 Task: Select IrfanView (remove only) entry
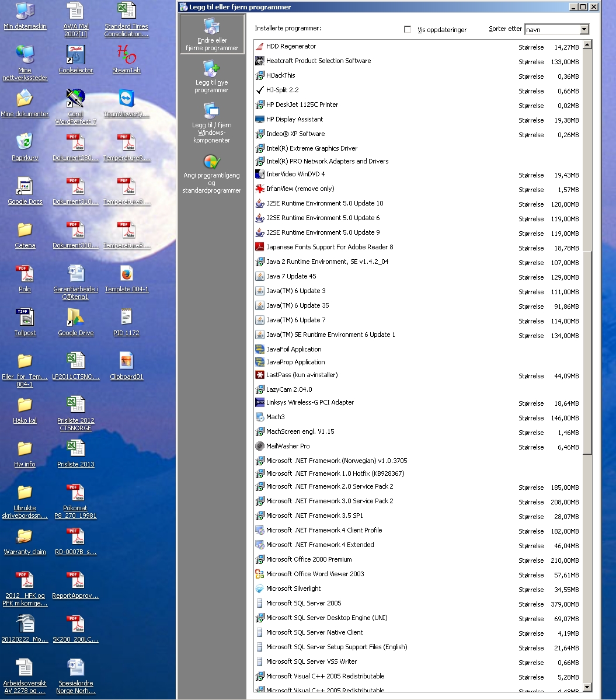click(x=418, y=189)
